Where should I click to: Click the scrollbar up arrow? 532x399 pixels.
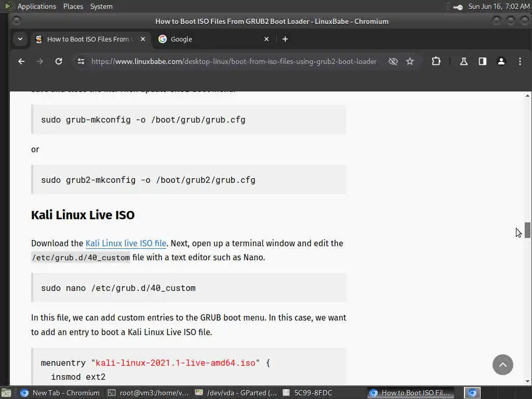527,96
